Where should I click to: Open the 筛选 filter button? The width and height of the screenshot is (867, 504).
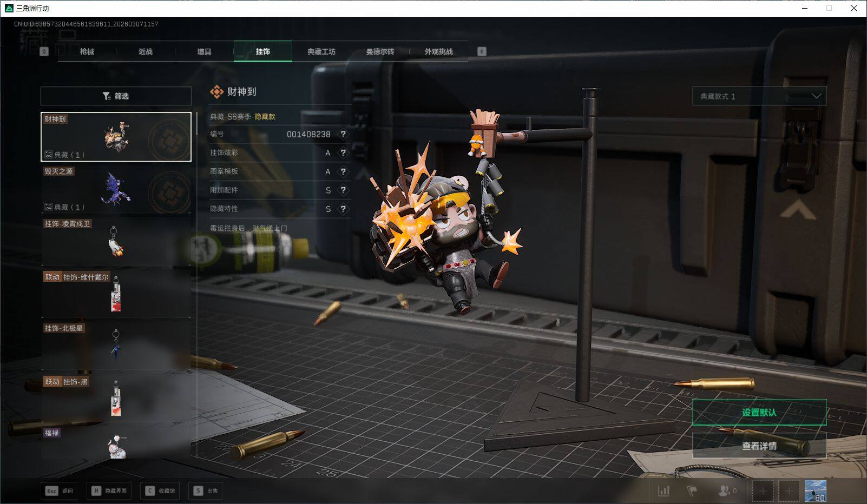[x=116, y=96]
